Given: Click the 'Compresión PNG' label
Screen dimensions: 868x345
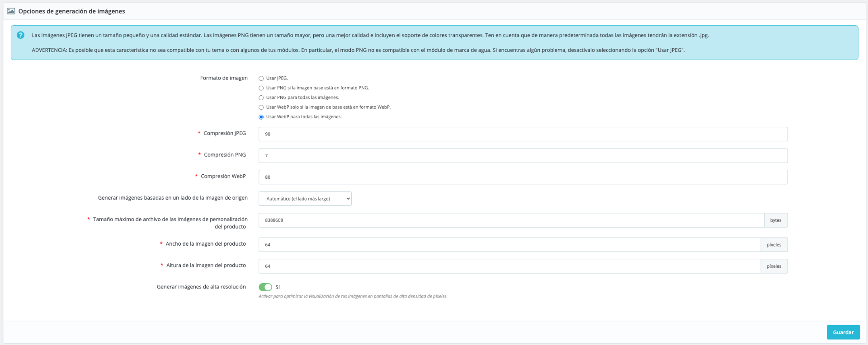Looking at the screenshot, I should point(225,155).
